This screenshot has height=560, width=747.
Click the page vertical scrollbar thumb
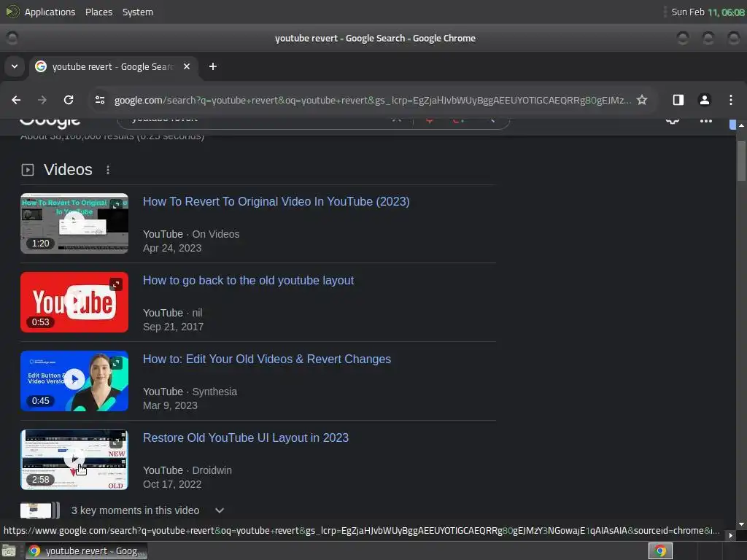[741, 160]
